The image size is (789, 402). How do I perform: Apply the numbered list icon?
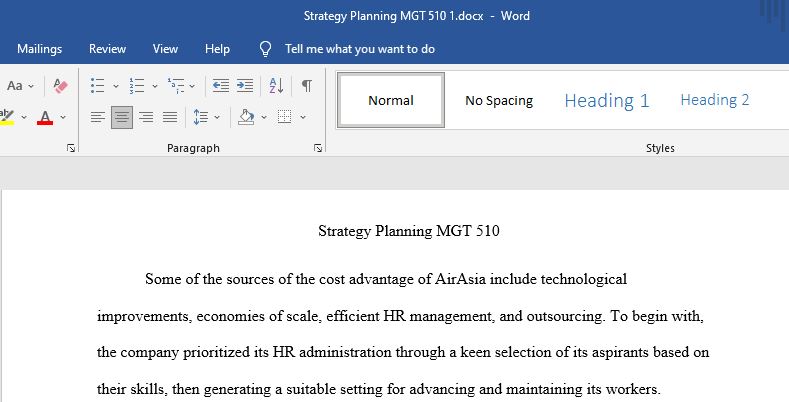(x=136, y=86)
